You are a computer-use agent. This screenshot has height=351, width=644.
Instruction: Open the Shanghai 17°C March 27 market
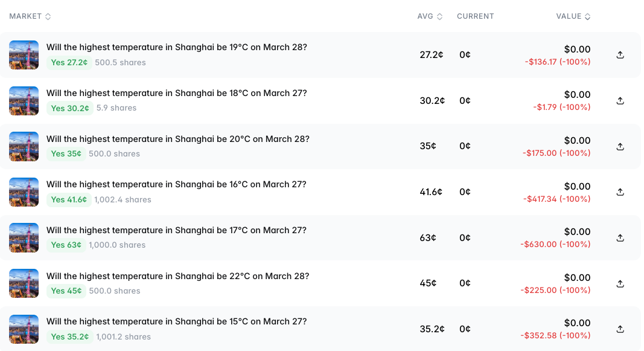(176, 230)
